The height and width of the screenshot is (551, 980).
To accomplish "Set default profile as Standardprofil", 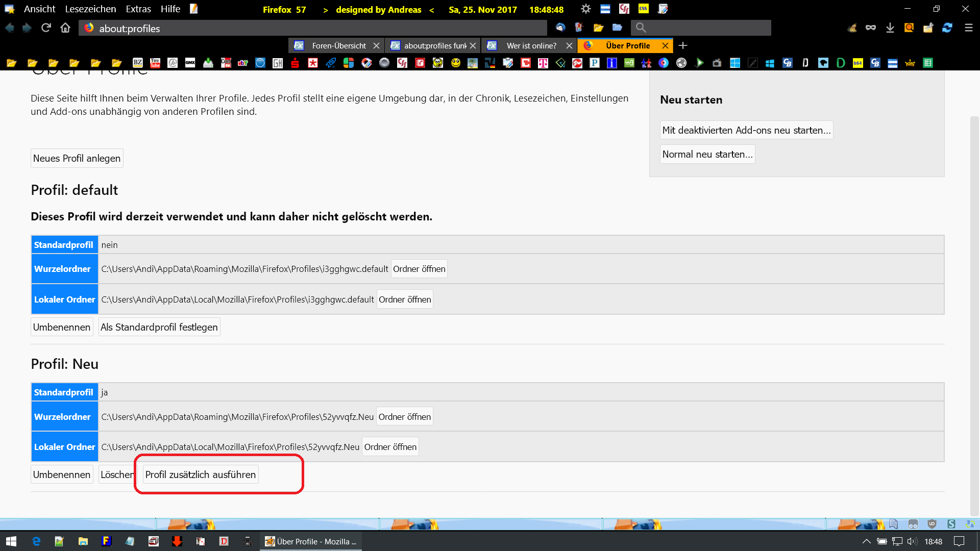I will (159, 327).
